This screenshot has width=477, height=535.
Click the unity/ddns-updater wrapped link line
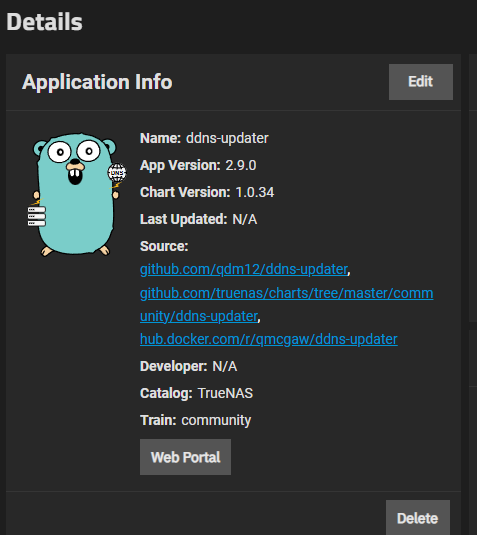[x=199, y=316]
